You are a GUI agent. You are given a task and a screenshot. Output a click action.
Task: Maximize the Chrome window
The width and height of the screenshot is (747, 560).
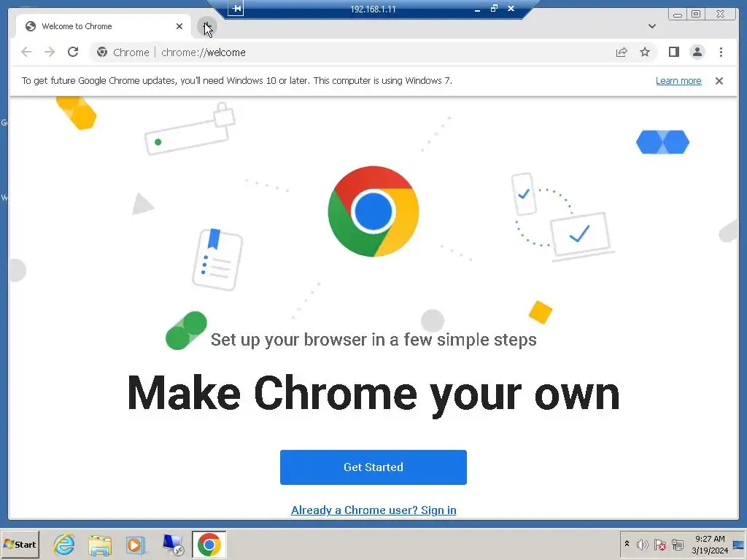696,15
